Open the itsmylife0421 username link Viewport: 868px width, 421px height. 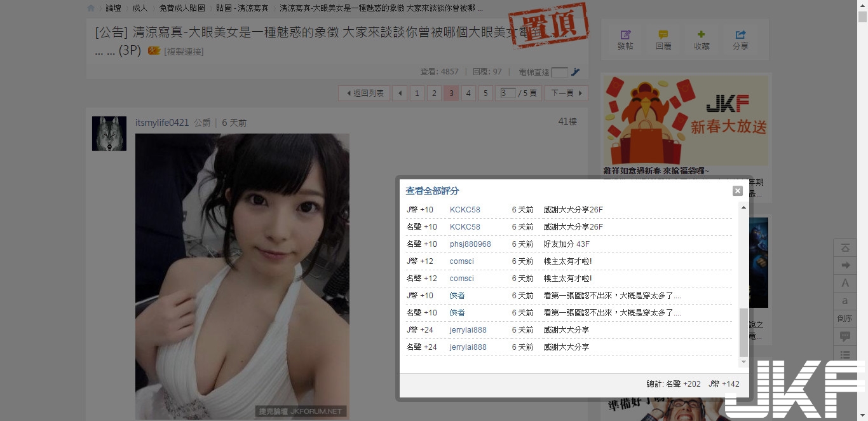click(162, 123)
